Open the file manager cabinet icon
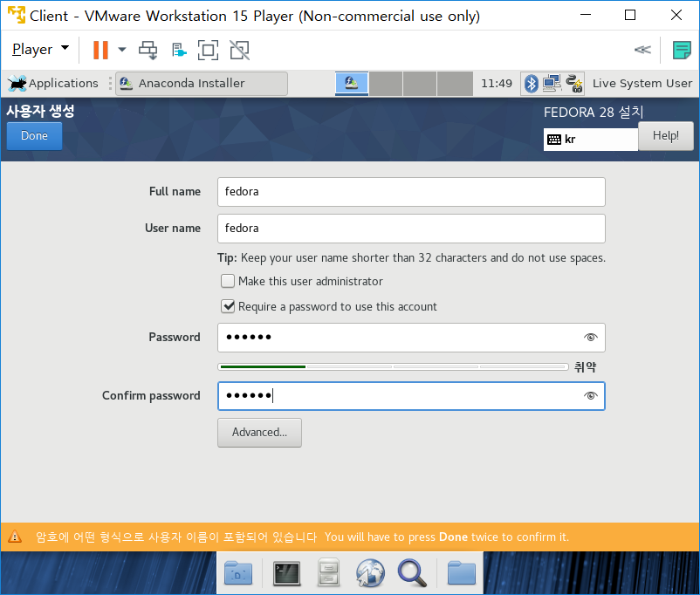 (328, 573)
